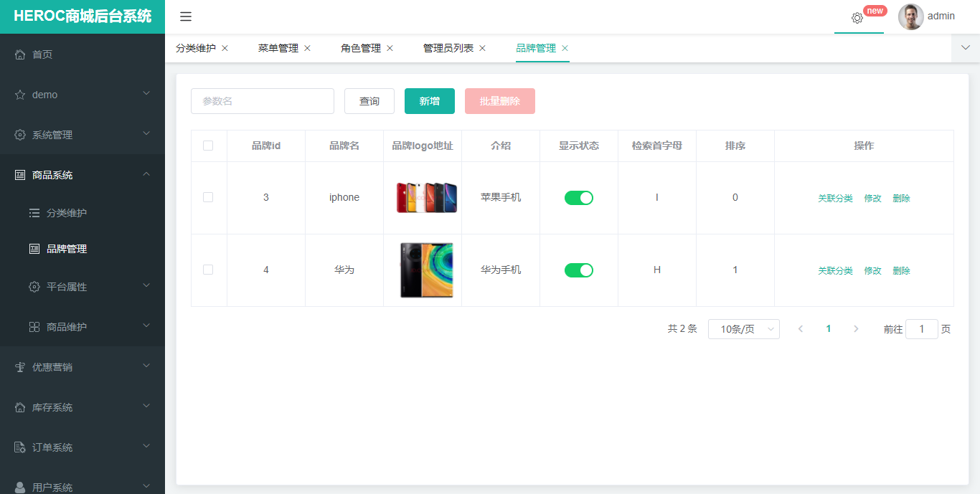Click the admin user avatar
The image size is (980, 494).
pos(911,16)
